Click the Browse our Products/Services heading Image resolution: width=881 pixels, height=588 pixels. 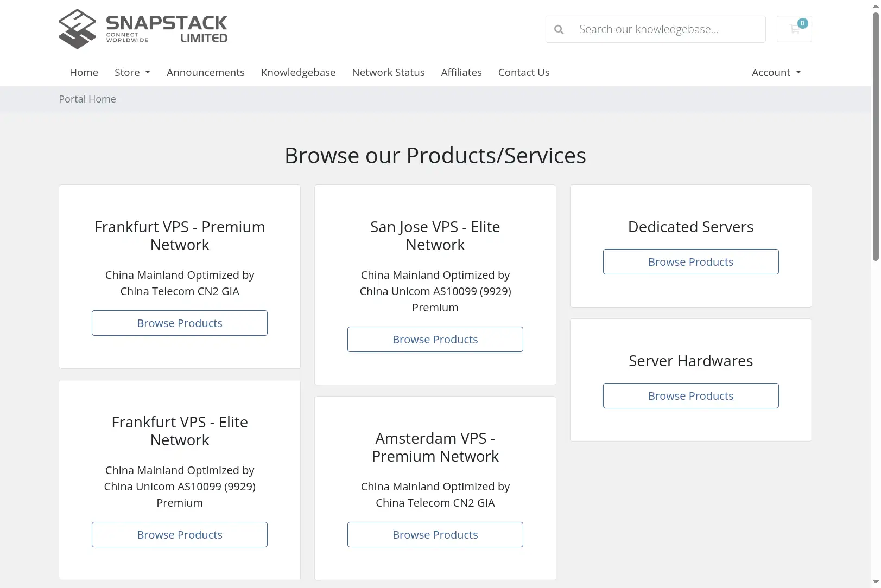[435, 156]
